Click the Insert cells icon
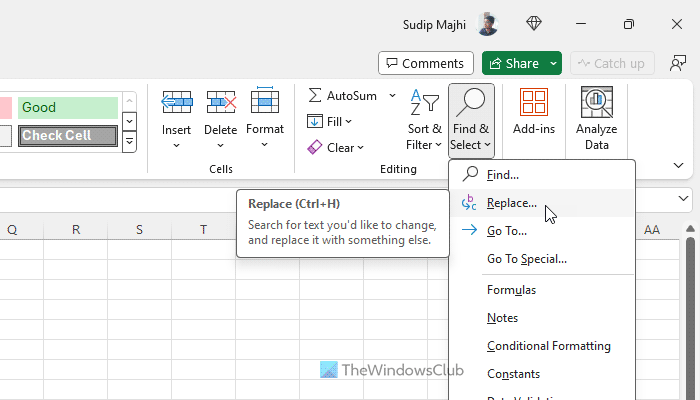The height and width of the screenshot is (400, 700). pyautogui.click(x=176, y=103)
